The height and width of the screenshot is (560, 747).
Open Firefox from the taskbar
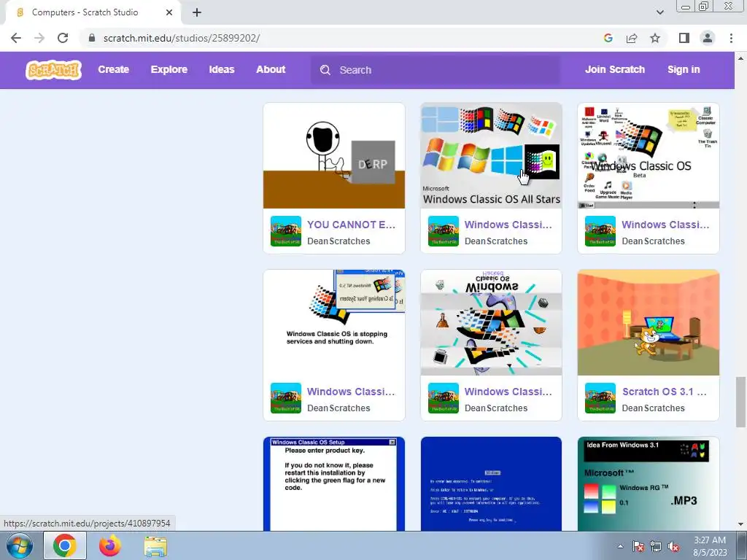[x=109, y=545]
